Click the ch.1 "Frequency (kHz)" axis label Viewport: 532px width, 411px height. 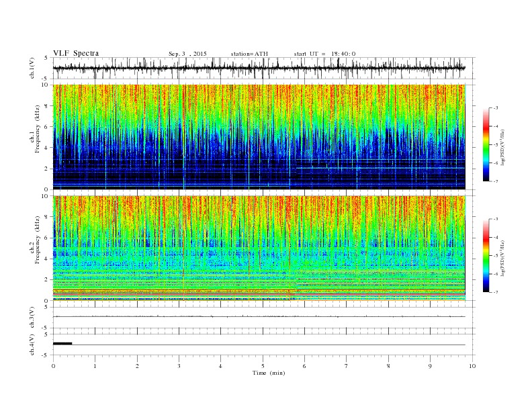[38, 129]
